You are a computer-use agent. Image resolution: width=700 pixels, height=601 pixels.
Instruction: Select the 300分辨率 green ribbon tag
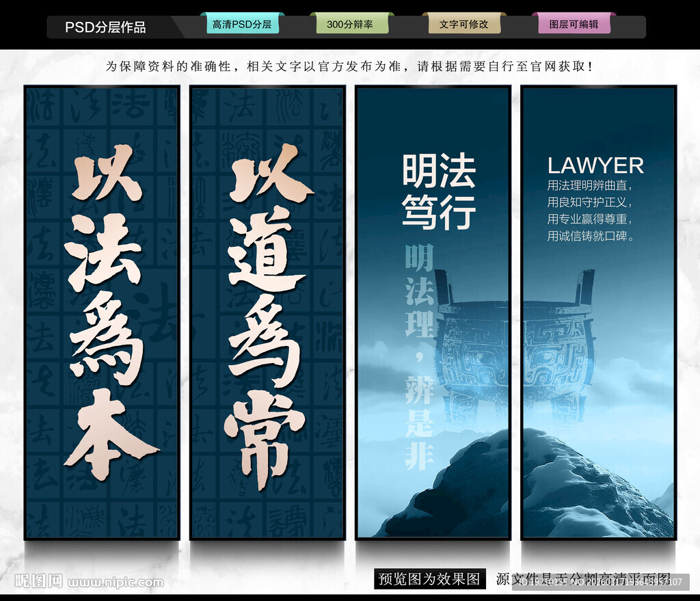tap(351, 23)
